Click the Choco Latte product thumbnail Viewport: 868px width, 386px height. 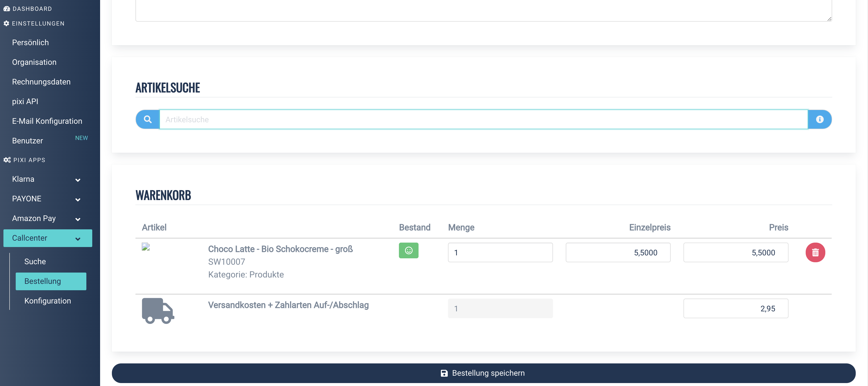click(145, 247)
